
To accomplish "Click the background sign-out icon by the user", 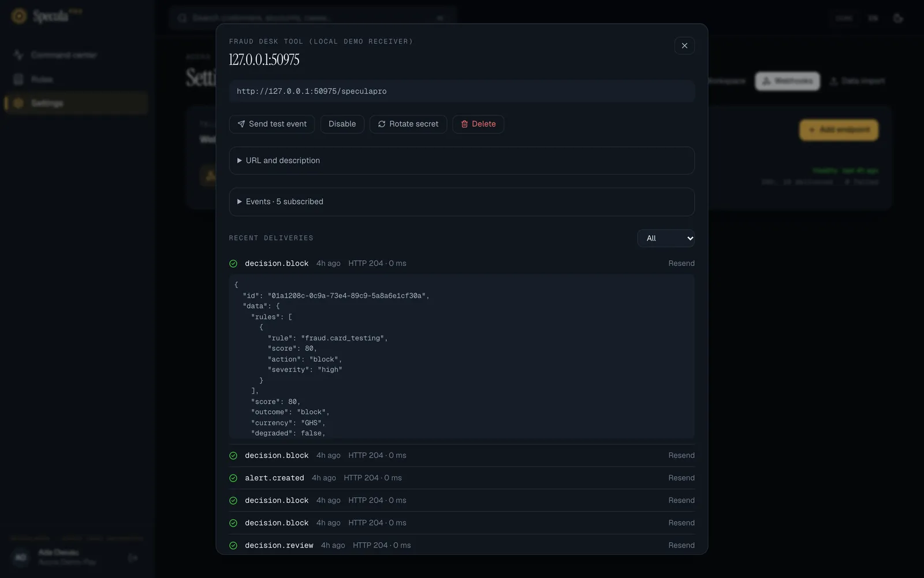I will (133, 558).
